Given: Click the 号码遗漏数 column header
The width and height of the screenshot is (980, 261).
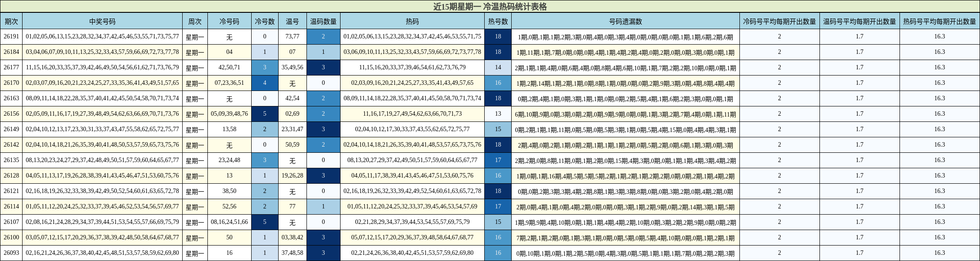Looking at the screenshot, I should tap(625, 21).
